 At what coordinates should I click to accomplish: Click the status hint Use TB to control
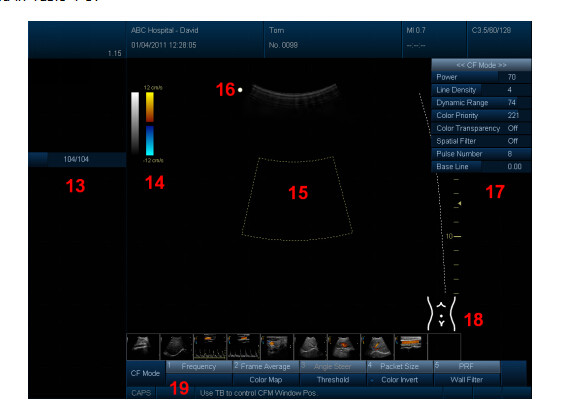258,393
